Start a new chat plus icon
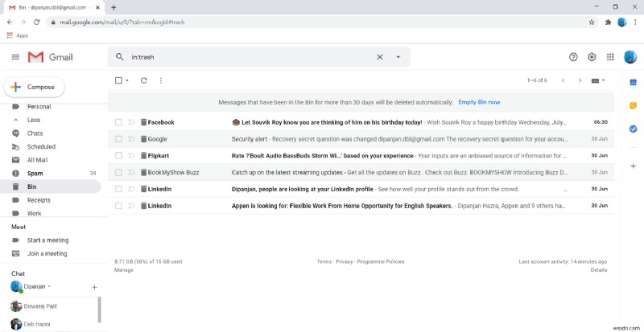The height and width of the screenshot is (332, 644). pos(94,287)
